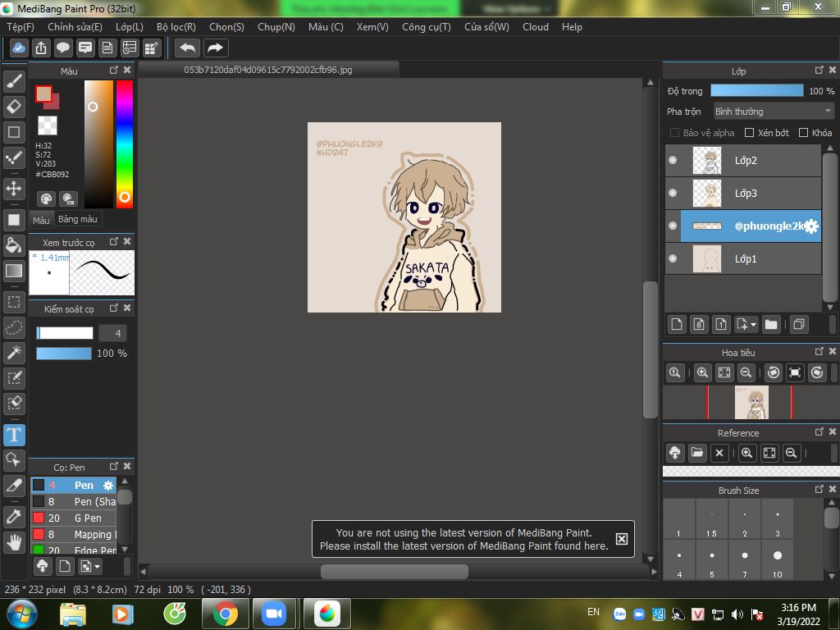The image size is (840, 630).
Task: Hide the Lớp1 layer
Action: tap(673, 258)
